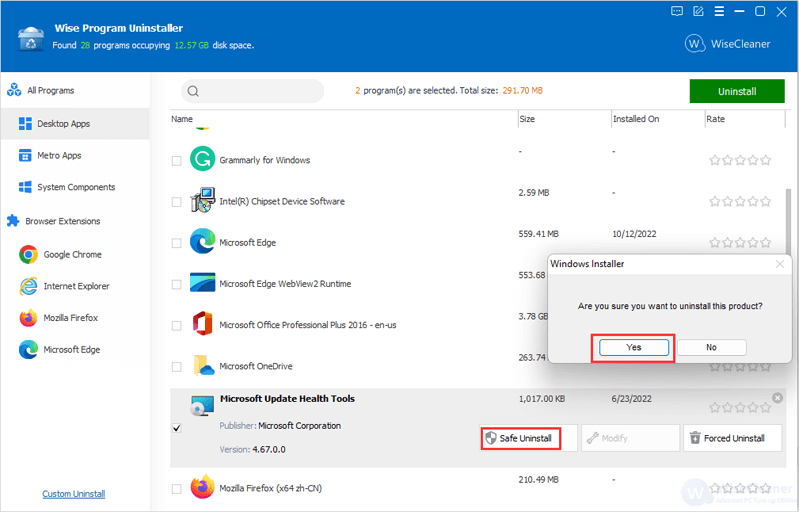Click the WiseCleaner logo
799x512 pixels.
tap(728, 44)
